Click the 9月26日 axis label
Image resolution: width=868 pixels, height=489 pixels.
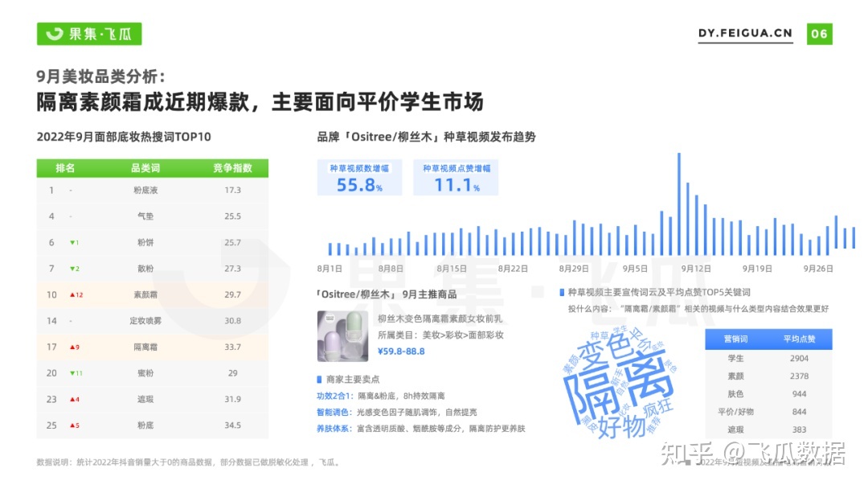click(818, 269)
